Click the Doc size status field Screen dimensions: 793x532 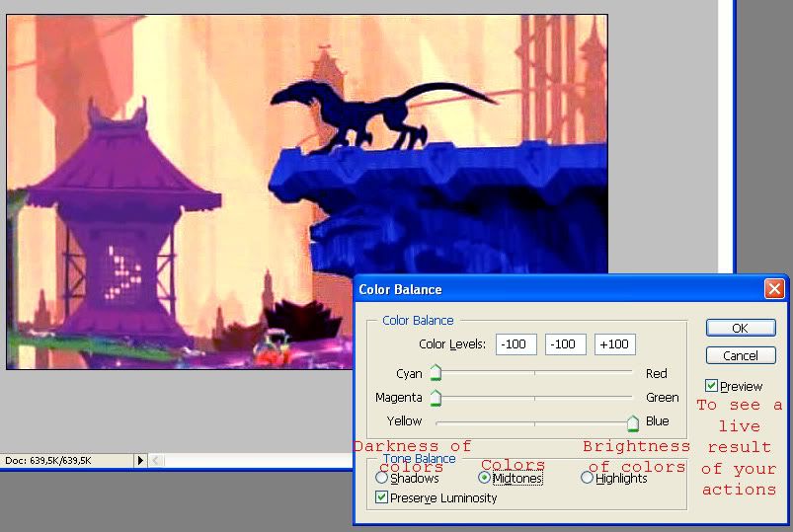[67, 460]
